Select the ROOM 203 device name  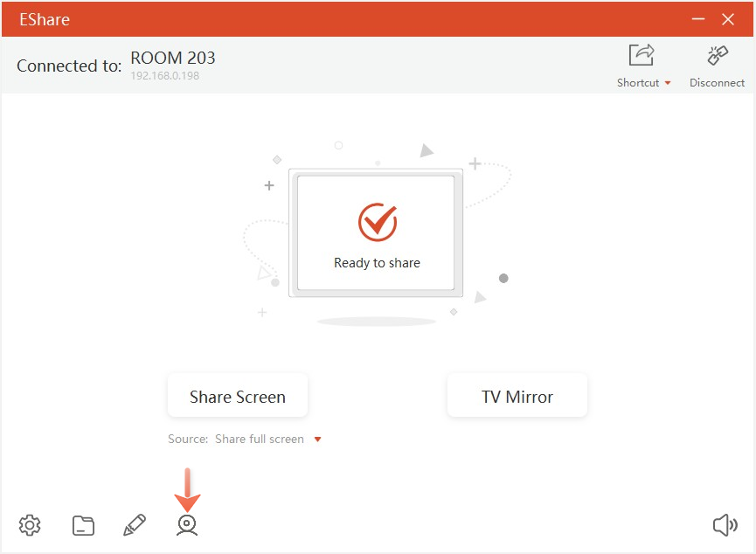point(173,59)
